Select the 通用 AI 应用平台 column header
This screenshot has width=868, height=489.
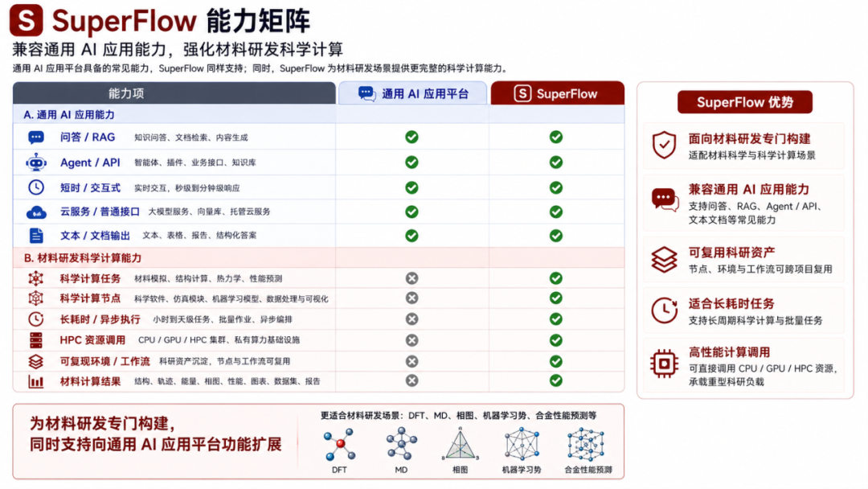point(413,93)
